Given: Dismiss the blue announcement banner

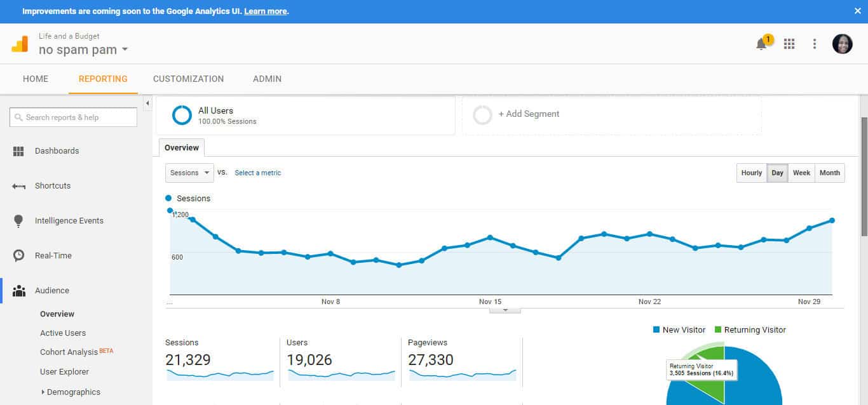Looking at the screenshot, I should point(858,11).
